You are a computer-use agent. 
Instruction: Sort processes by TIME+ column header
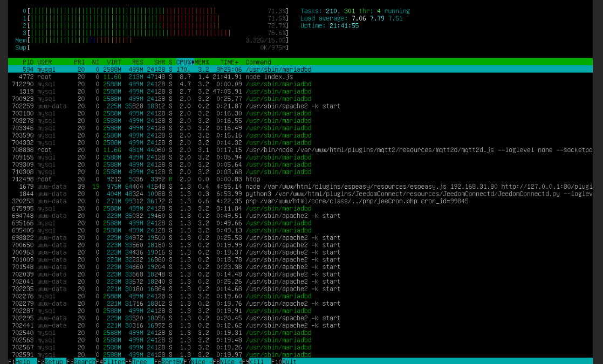(x=229, y=62)
